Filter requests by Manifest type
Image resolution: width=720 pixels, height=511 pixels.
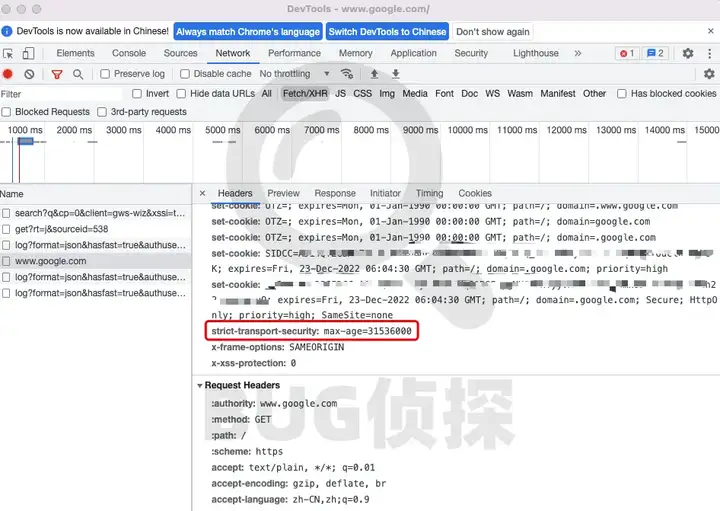pyautogui.click(x=557, y=94)
